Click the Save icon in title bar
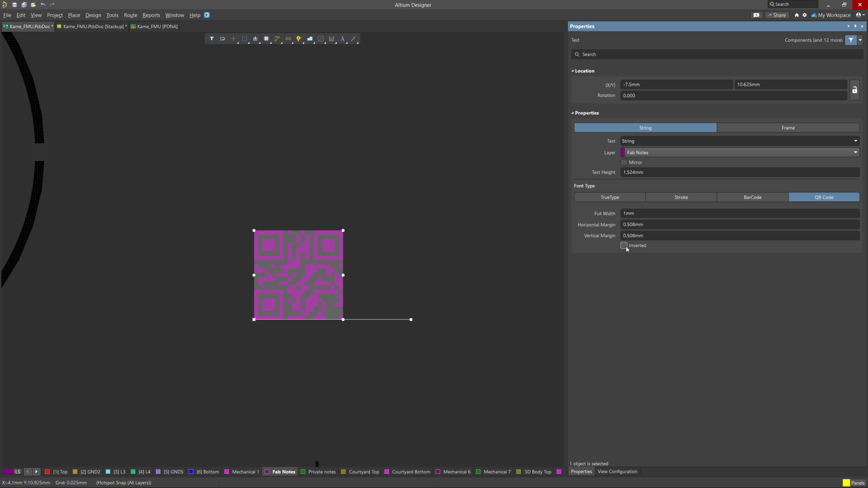The width and height of the screenshot is (868, 488). pyautogui.click(x=14, y=5)
